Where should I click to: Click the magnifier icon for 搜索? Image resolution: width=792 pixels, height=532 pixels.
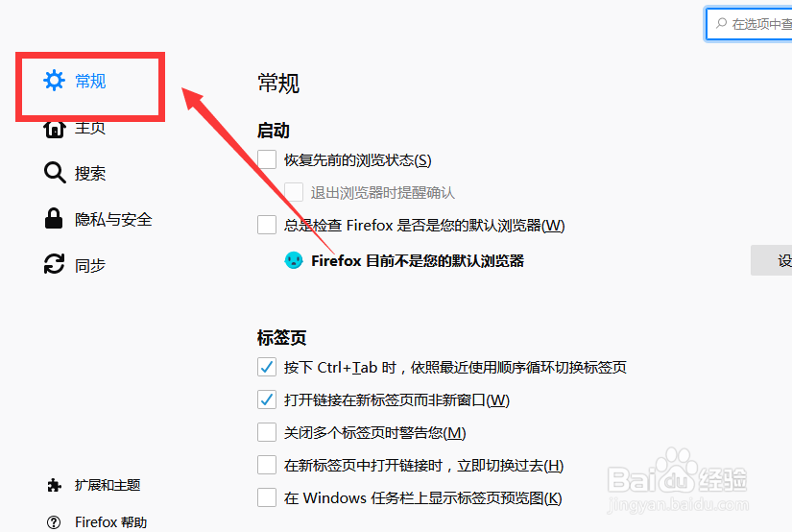(55, 173)
